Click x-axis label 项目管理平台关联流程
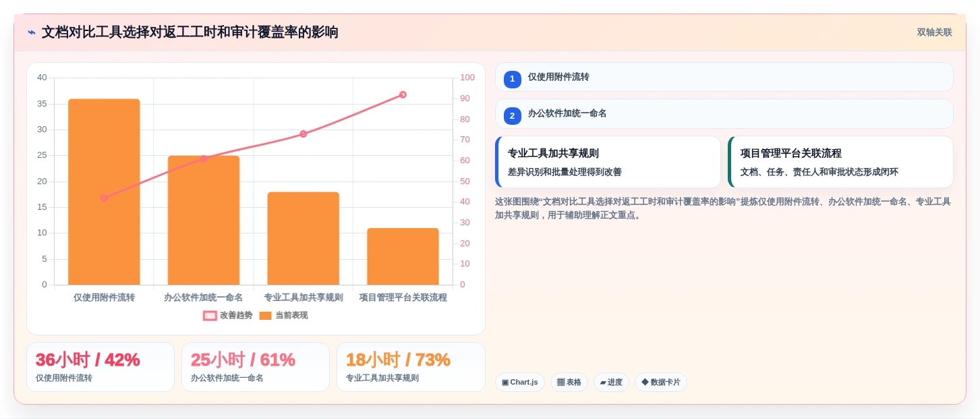The image size is (980, 419). (403, 298)
